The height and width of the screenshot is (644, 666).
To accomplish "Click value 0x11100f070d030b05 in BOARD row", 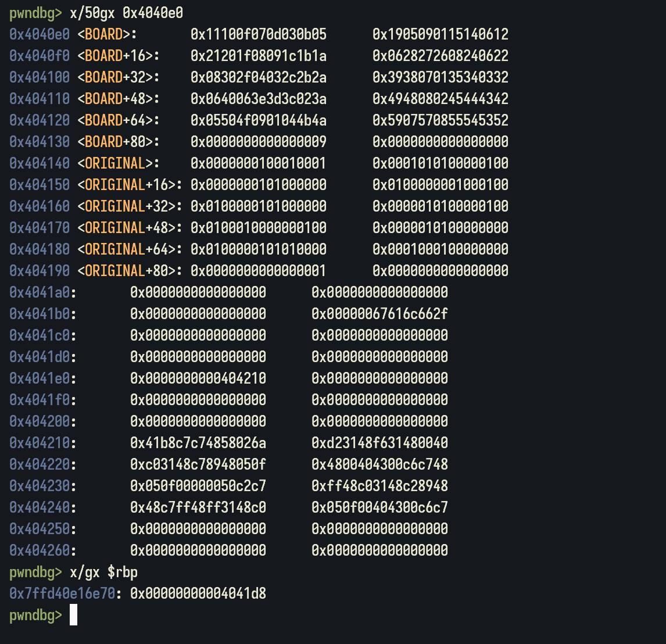I will coord(258,34).
